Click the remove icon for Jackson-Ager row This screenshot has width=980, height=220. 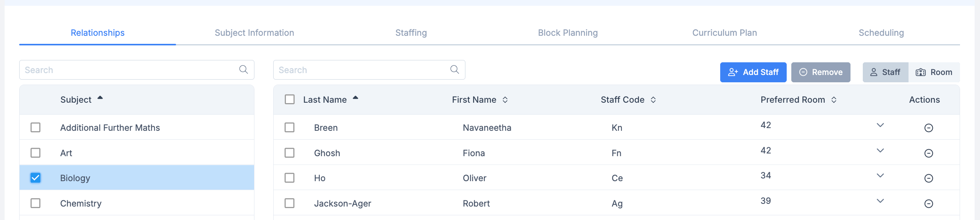[929, 203]
